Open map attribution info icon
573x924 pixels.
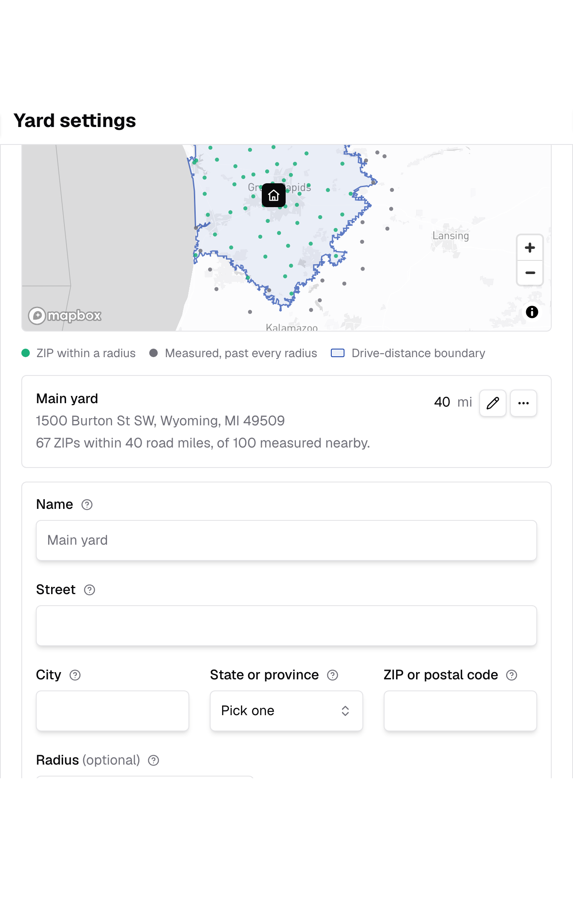[x=532, y=312]
